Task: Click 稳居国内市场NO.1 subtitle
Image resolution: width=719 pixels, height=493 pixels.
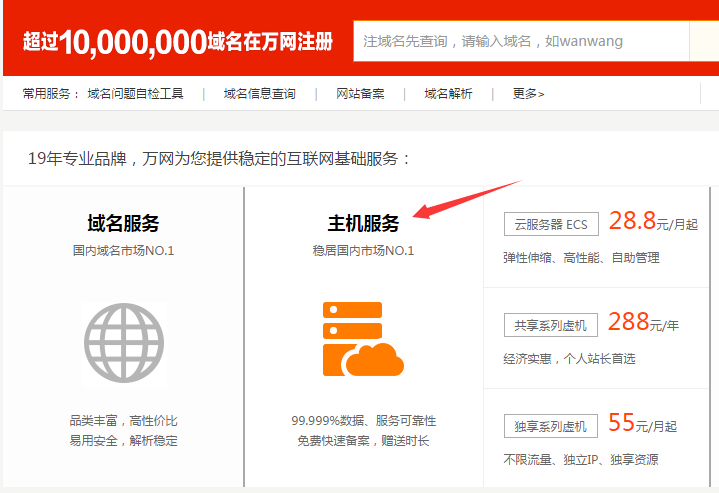Action: [x=363, y=251]
